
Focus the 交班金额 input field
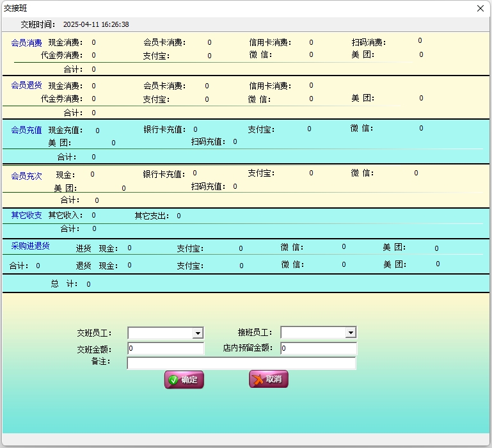tap(166, 348)
